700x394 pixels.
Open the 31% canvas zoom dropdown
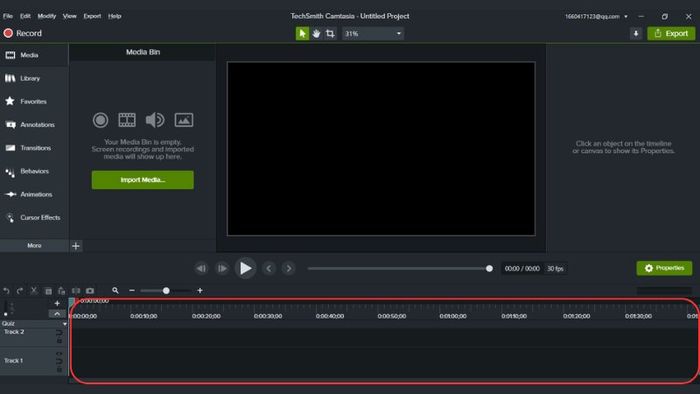point(373,33)
